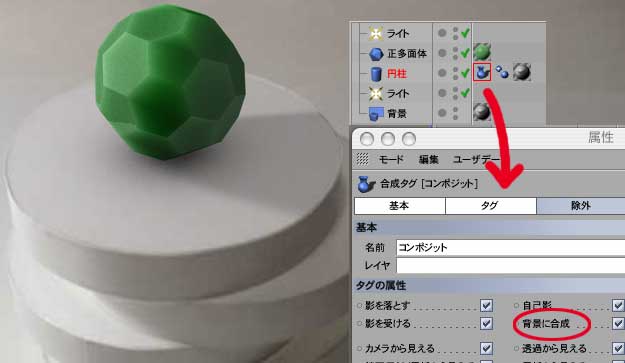
Task: Select the 円柱 object name
Action: point(397,74)
